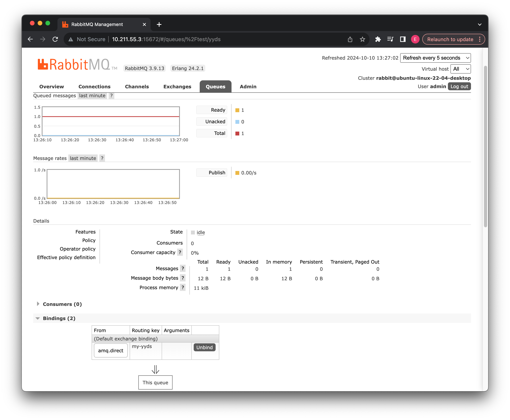Open the amq.direct exchange link

point(111,350)
